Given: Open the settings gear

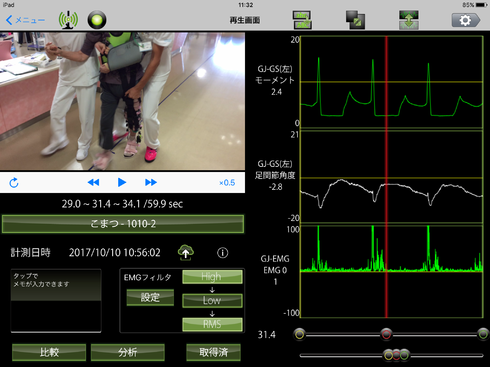Looking at the screenshot, I should click(466, 20).
